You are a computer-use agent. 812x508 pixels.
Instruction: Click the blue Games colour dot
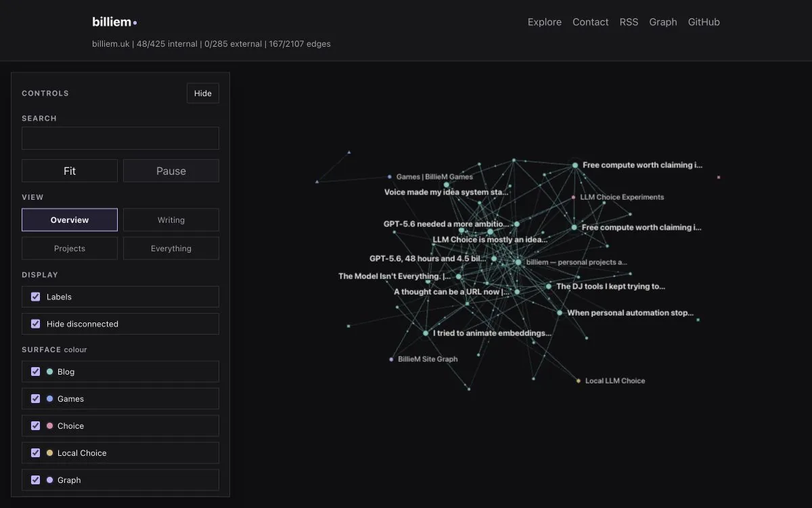tap(49, 399)
